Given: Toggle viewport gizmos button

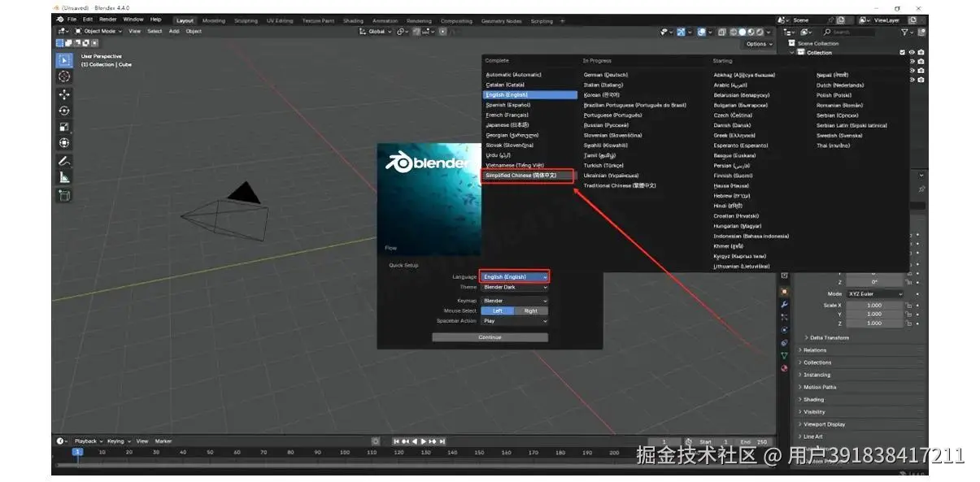Looking at the screenshot, I should [x=681, y=32].
